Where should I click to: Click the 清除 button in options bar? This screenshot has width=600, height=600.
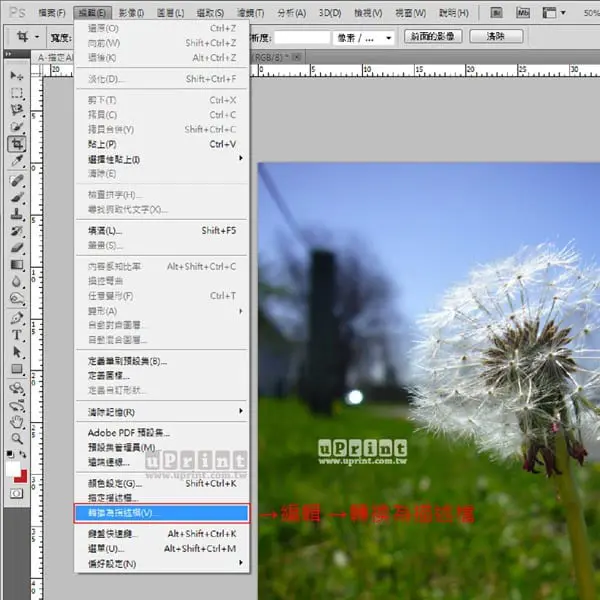coord(496,37)
